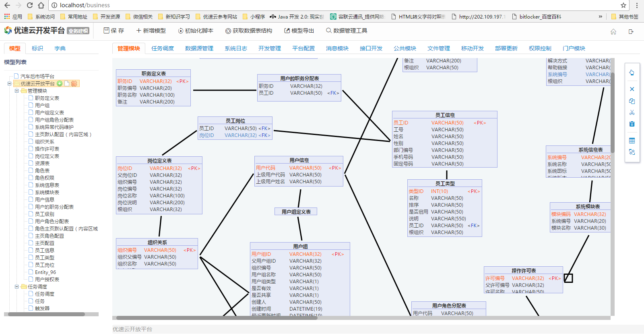
Task: Select the 用户组定义表 entity in diagram
Action: [296, 212]
